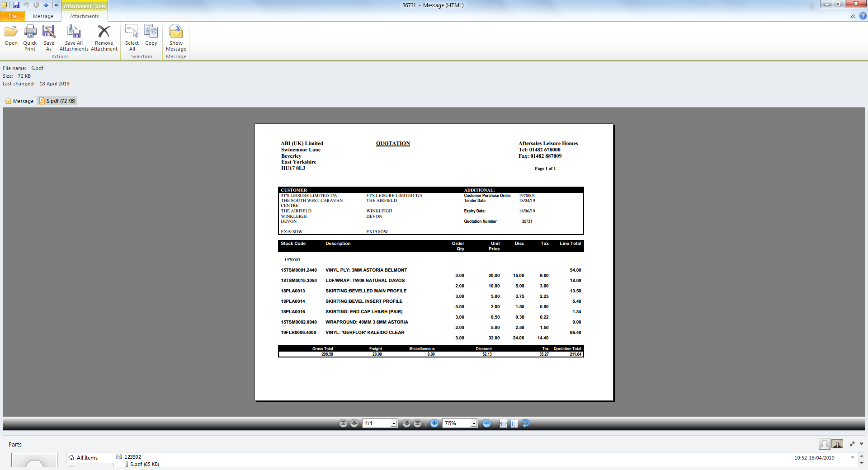Switch to the Message ribbon tab
This screenshot has height=470, width=868.
click(x=43, y=16)
